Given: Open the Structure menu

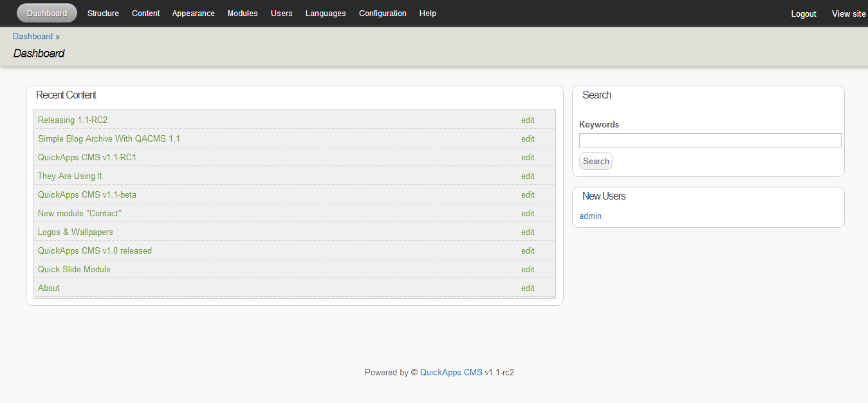Looking at the screenshot, I should (x=103, y=13).
